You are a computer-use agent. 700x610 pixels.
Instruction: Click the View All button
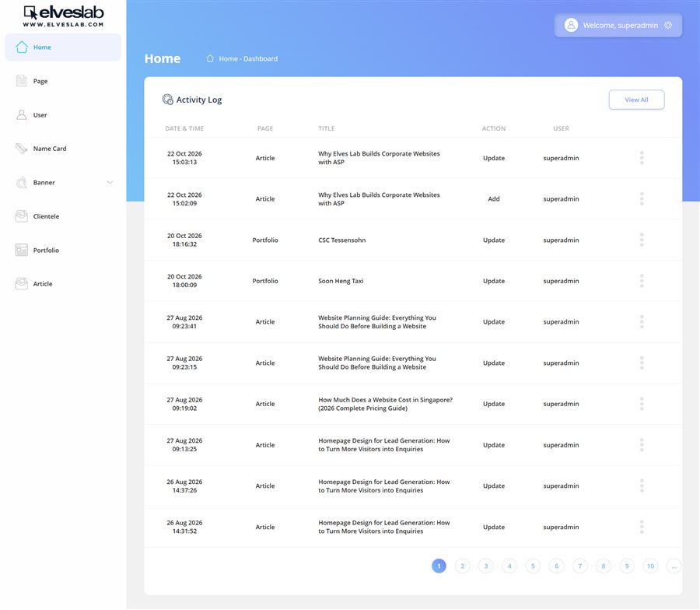[636, 100]
